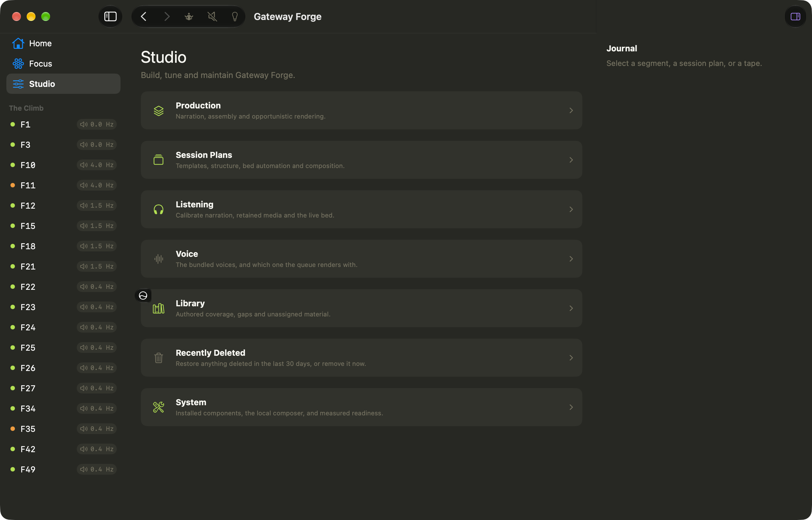812x520 pixels.
Task: Click the F21 1.5 Hz speaker badge
Action: 97,266
